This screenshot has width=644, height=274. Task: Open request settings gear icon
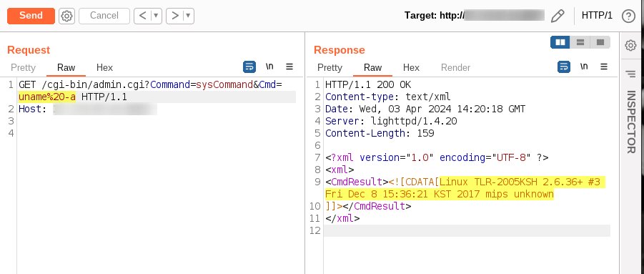66,16
